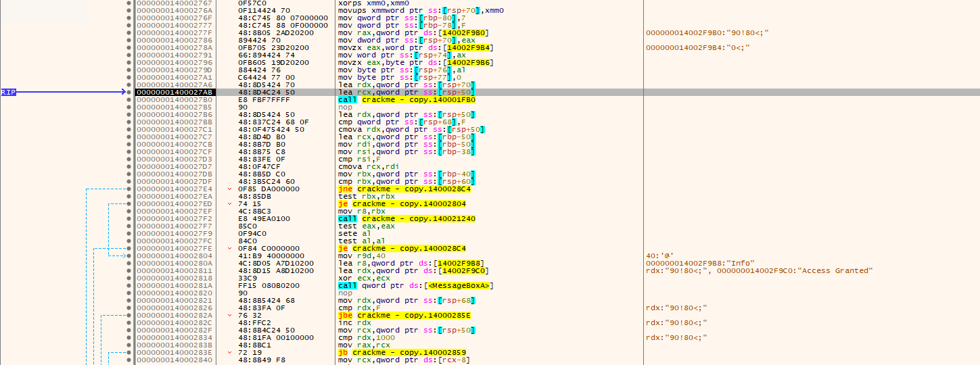Toggle breakpoint dot for address 0000000140002804
The width and height of the screenshot is (980, 365).
click(129, 255)
